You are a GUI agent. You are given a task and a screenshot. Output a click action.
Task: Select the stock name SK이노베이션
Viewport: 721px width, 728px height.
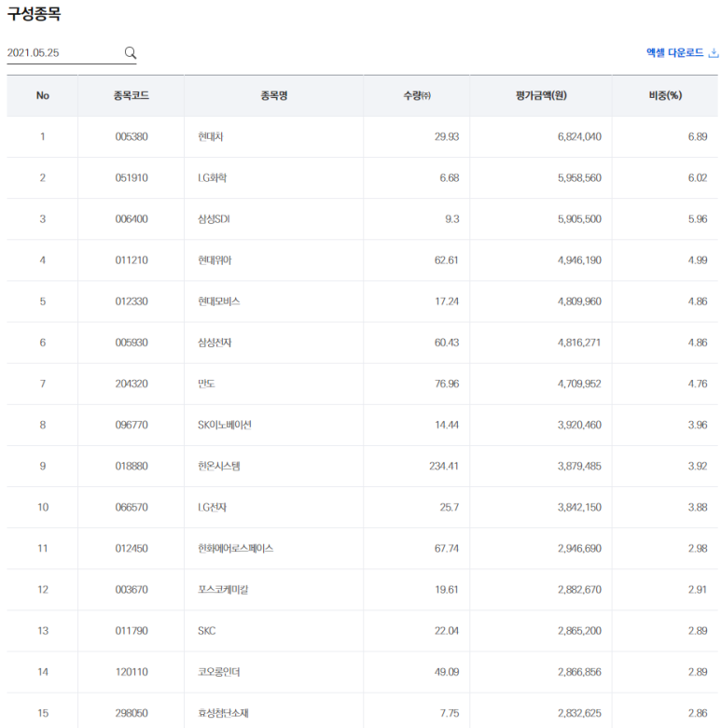(225, 425)
